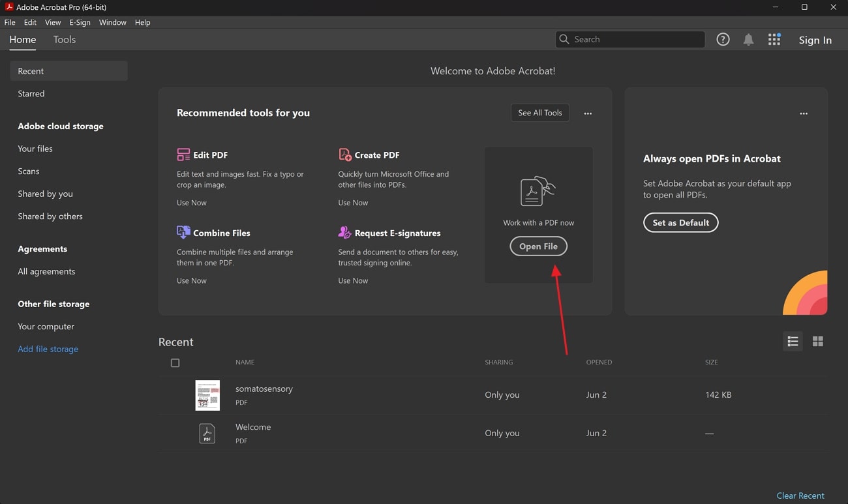Click the Edit PDF heading
The image size is (848, 504).
click(x=211, y=155)
